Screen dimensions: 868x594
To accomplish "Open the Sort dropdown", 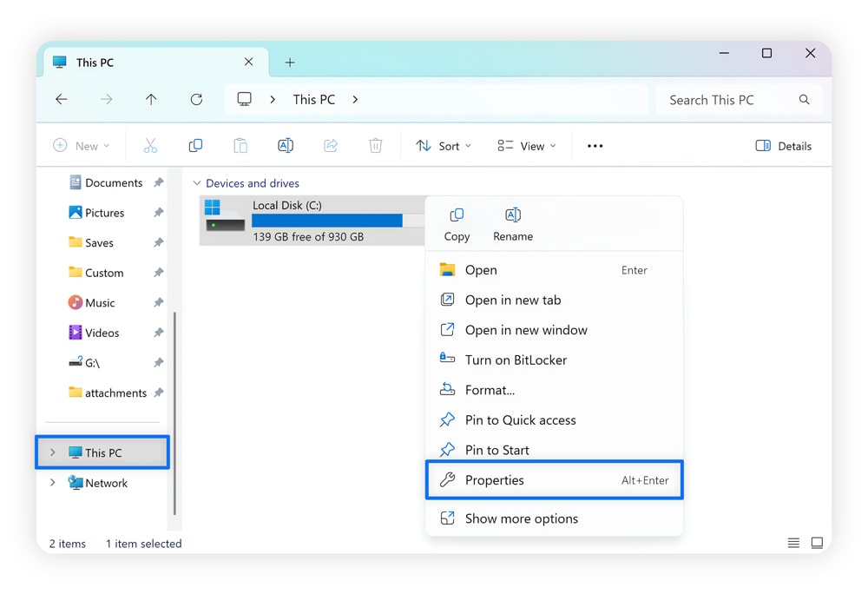I will click(x=444, y=146).
